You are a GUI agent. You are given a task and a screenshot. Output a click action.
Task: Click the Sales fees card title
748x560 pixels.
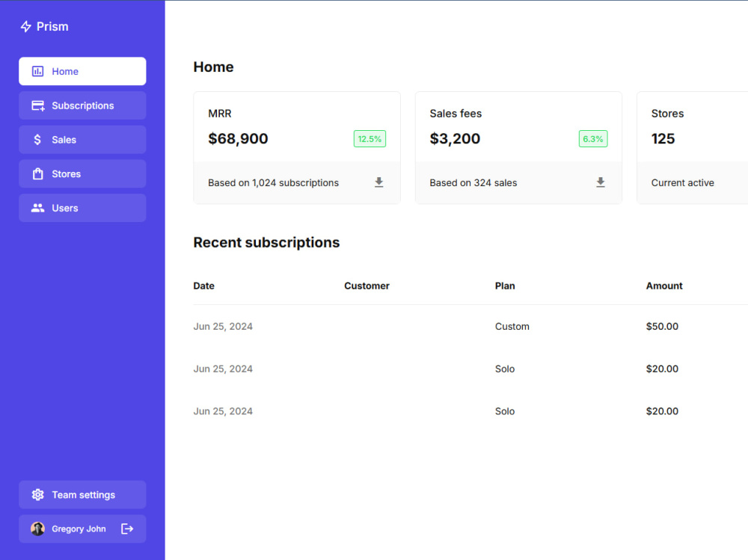pyautogui.click(x=456, y=114)
